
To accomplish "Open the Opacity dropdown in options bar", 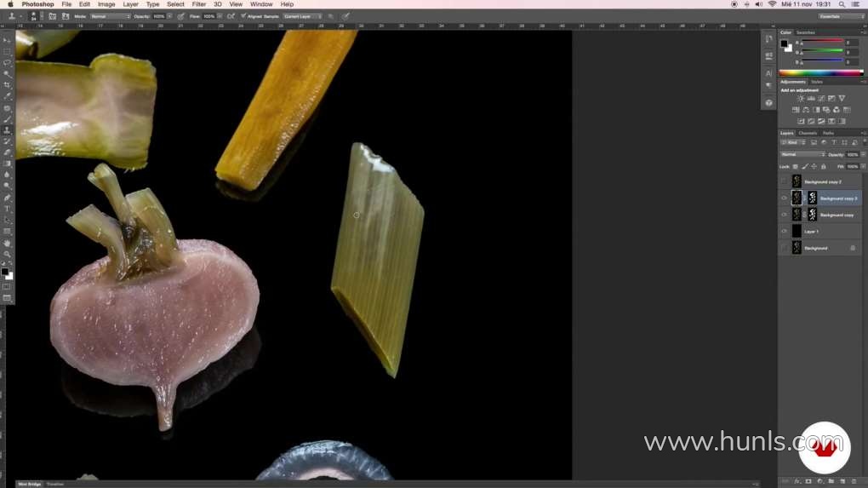I will [x=169, y=17].
